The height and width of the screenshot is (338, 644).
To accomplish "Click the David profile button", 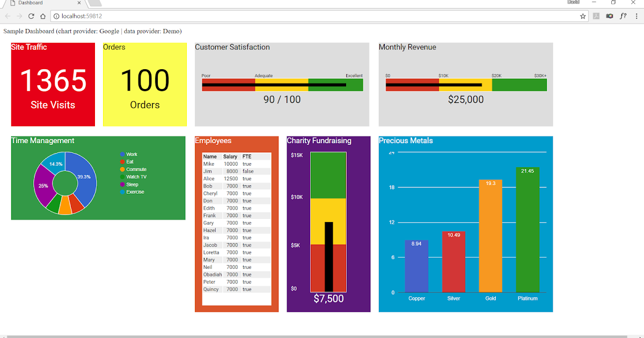I will 573,3.
